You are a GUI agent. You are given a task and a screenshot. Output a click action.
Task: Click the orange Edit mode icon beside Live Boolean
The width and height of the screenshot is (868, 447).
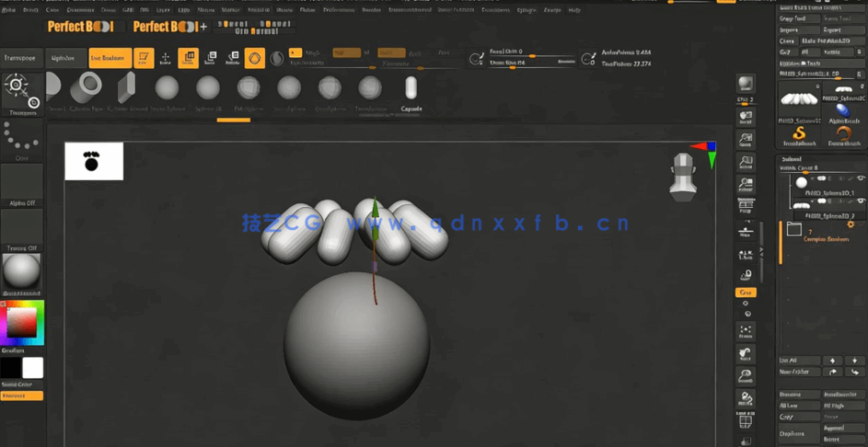pyautogui.click(x=144, y=58)
